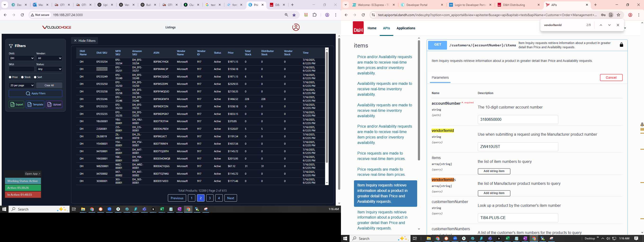Open the 20 per page dropdown
644x242 pixels.
[x=22, y=85]
